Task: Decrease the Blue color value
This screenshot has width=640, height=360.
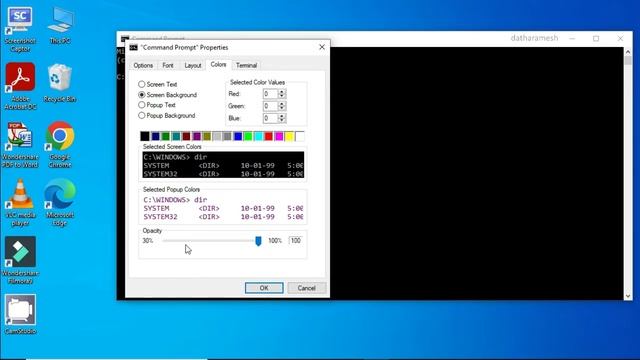Action: (282, 121)
